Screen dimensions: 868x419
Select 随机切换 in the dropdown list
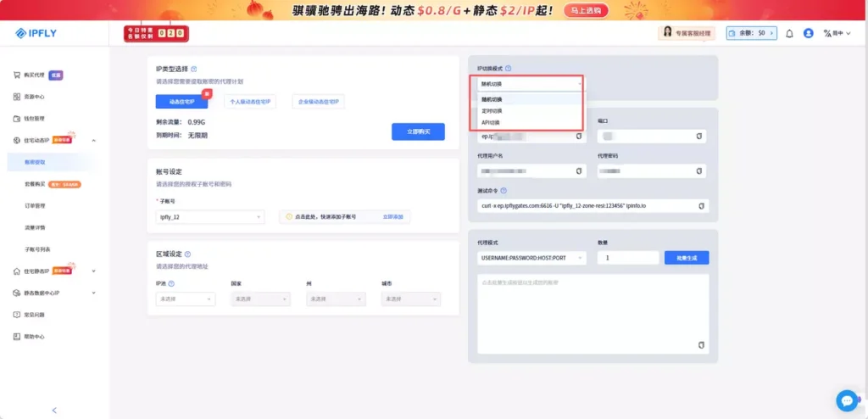coord(531,99)
